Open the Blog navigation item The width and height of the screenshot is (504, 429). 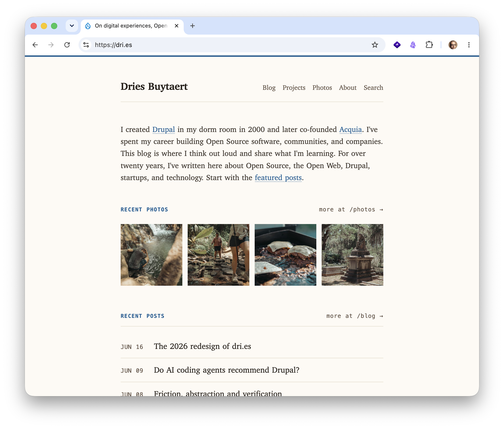(x=269, y=88)
